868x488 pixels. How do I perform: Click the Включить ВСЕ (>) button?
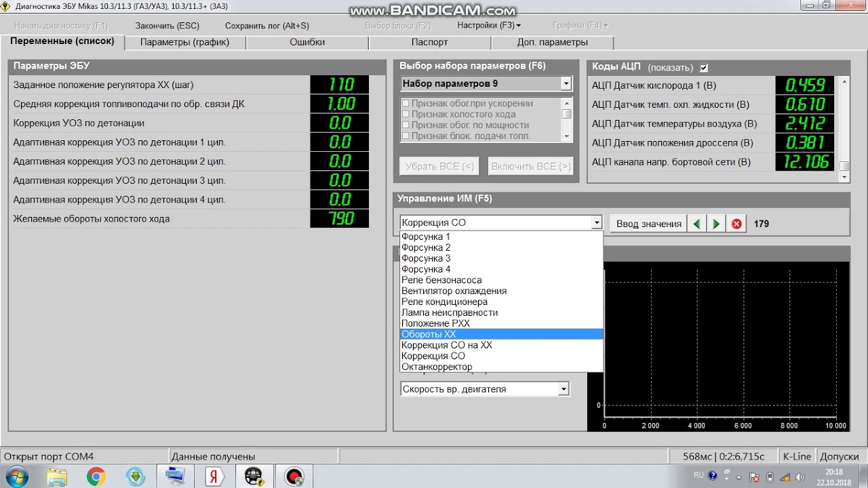pos(531,166)
